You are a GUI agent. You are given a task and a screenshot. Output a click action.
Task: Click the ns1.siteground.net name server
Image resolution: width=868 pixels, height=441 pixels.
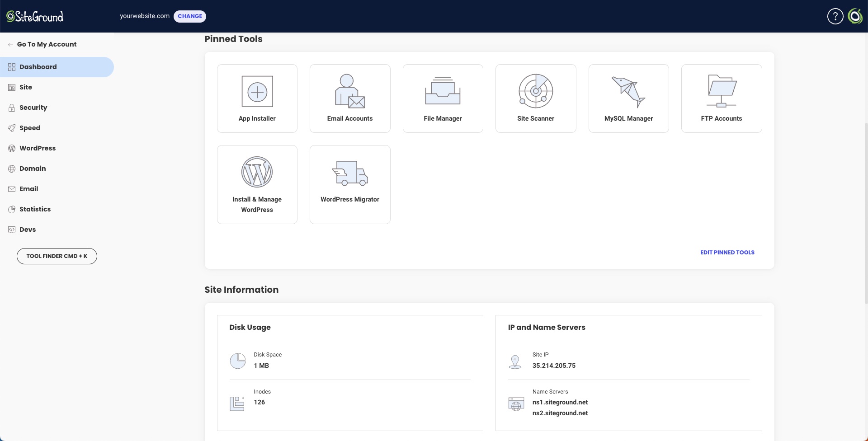560,402
